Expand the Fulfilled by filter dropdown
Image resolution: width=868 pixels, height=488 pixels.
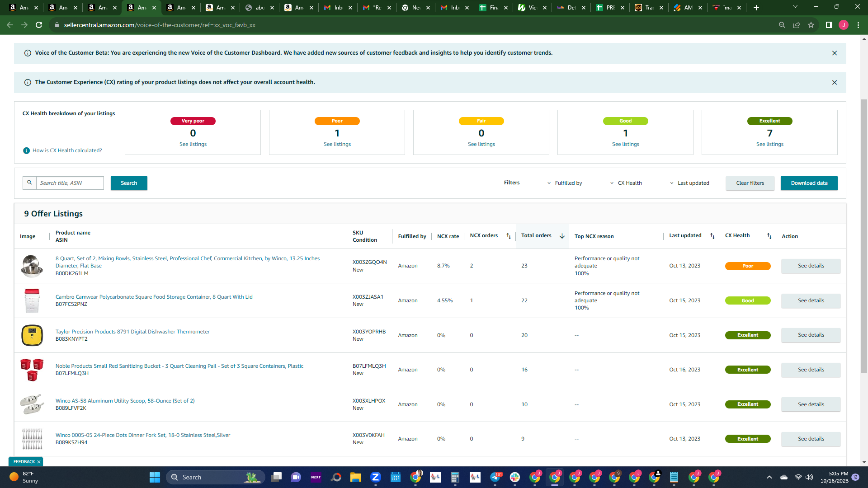pyautogui.click(x=565, y=183)
